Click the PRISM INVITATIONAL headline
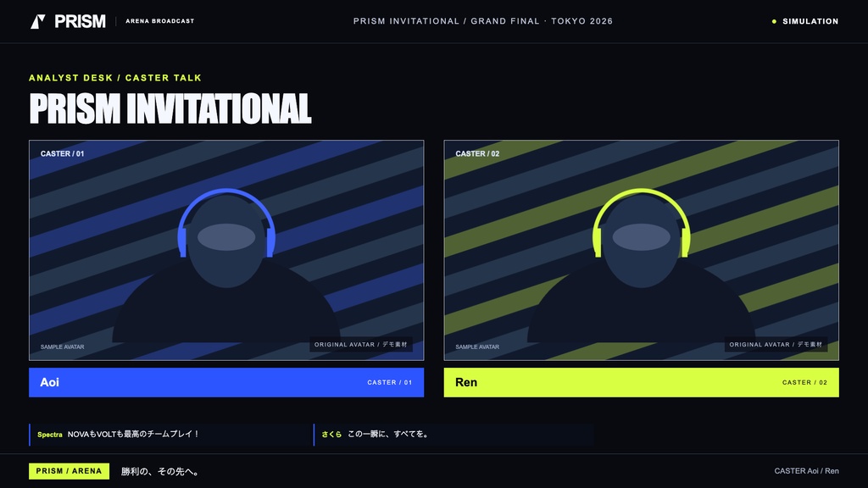This screenshot has height=488, width=868. point(170,108)
